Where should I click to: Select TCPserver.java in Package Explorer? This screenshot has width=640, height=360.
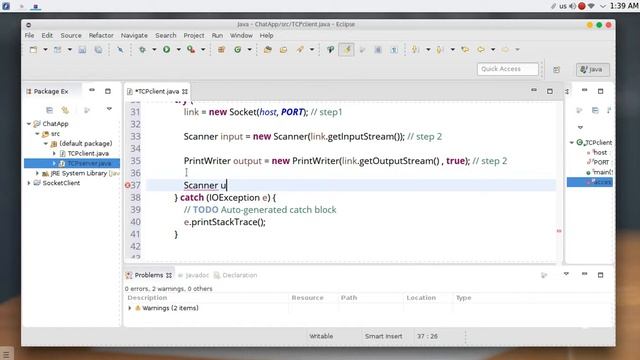click(89, 163)
